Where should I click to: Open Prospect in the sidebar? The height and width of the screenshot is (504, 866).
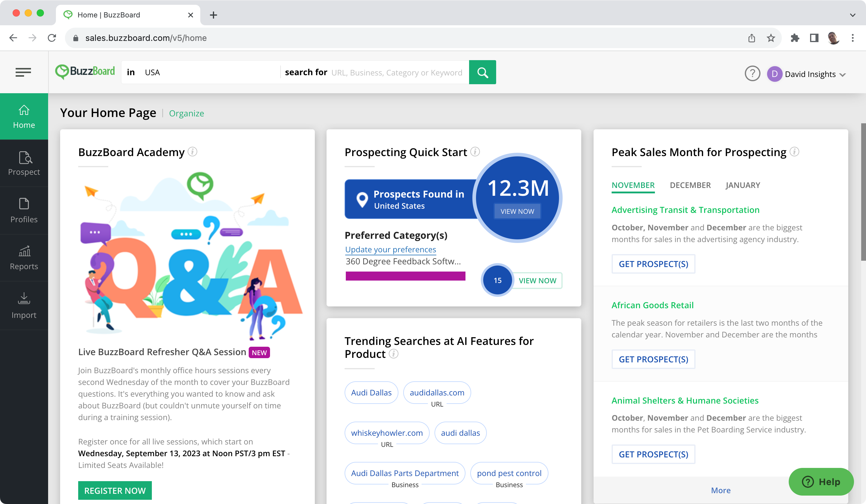(x=24, y=164)
